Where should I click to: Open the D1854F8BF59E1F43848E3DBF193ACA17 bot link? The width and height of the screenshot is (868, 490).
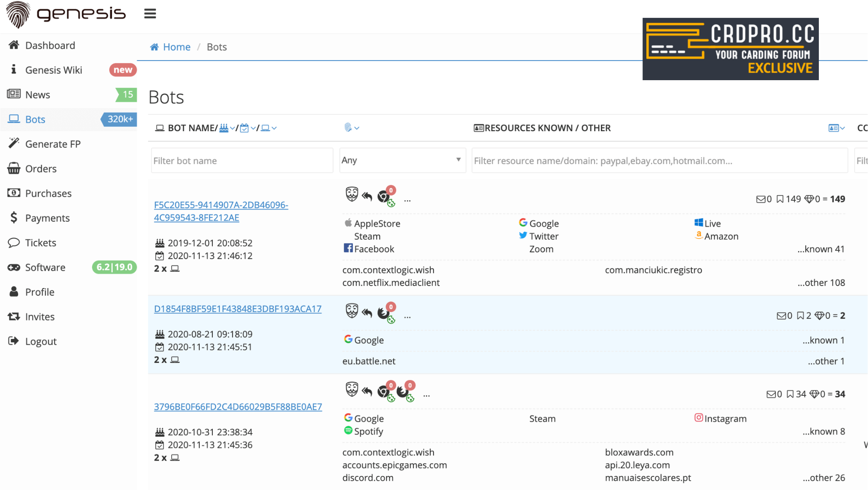(x=238, y=309)
